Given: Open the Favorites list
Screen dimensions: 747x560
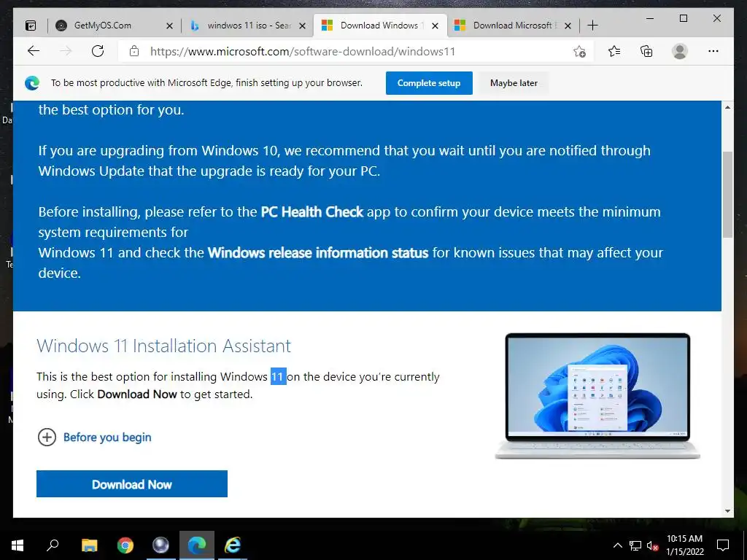Looking at the screenshot, I should click(614, 51).
